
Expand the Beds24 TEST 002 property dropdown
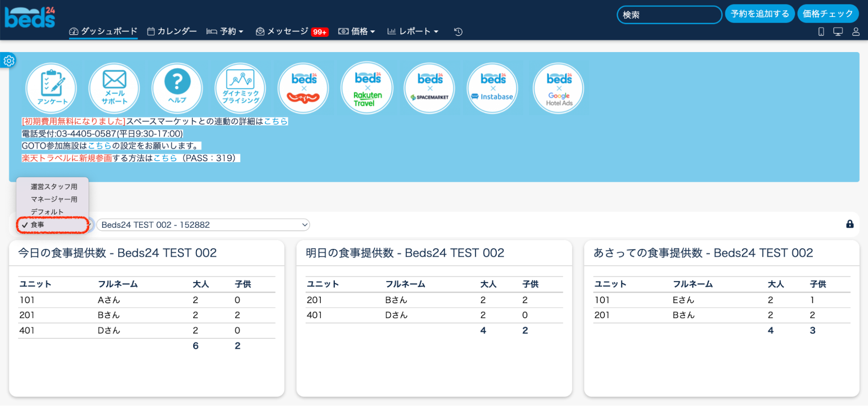[x=203, y=225]
